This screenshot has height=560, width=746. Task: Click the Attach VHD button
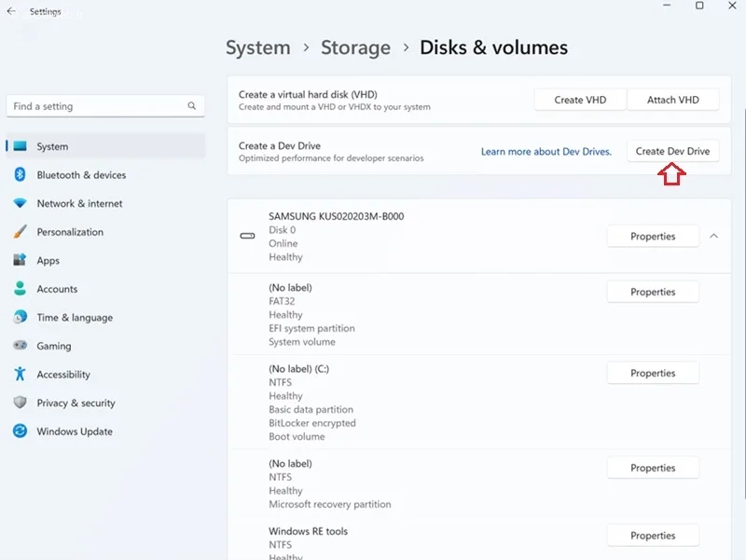click(672, 100)
